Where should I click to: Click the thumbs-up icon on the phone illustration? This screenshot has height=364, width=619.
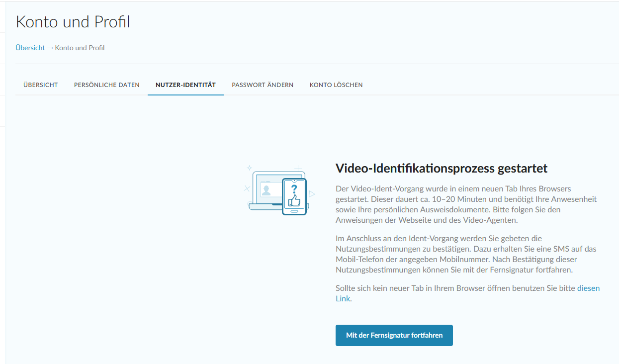point(294,200)
